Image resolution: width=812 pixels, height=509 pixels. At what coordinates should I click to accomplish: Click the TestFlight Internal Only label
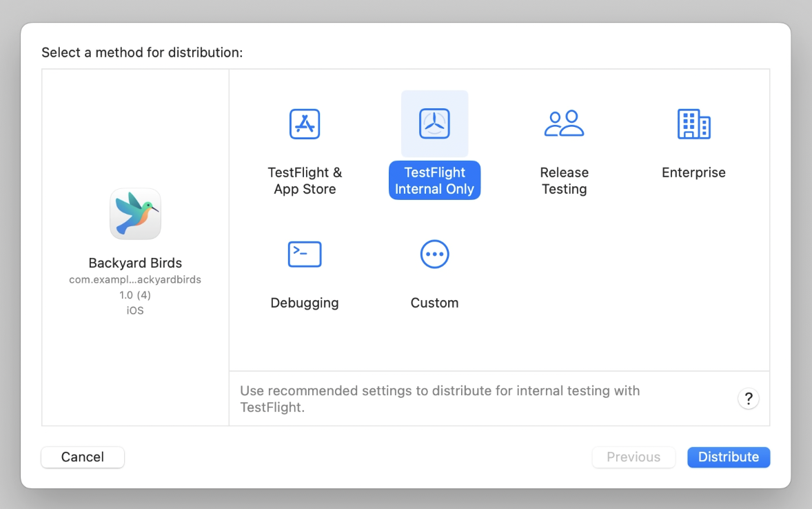434,181
